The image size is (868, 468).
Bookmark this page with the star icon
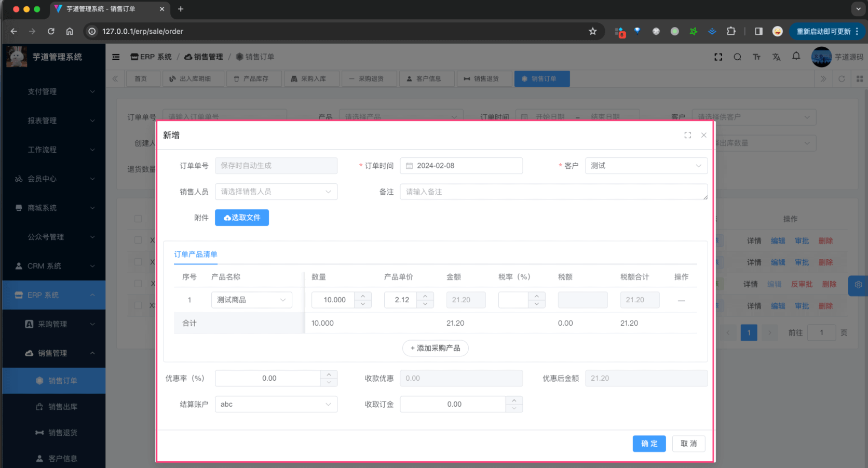pos(592,31)
